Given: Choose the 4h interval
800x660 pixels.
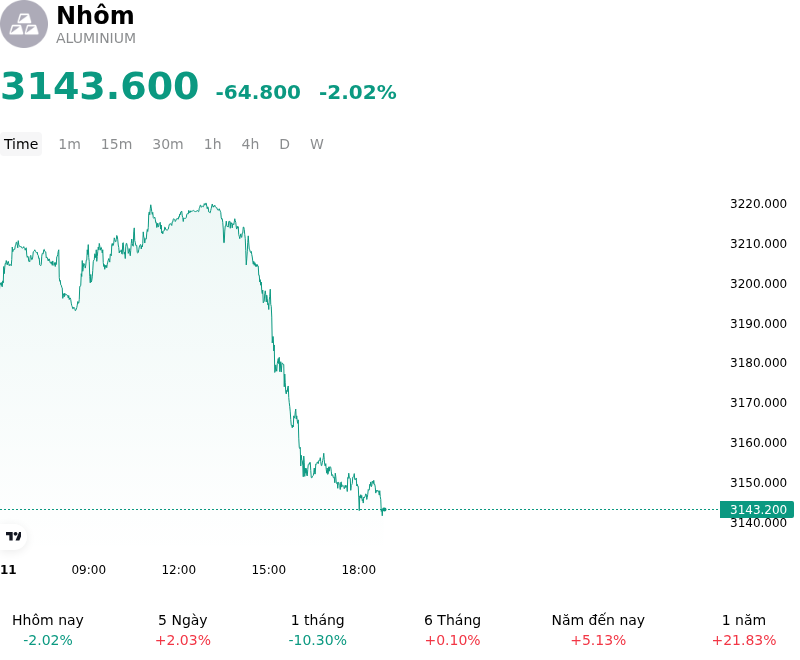Looking at the screenshot, I should pyautogui.click(x=250, y=144).
